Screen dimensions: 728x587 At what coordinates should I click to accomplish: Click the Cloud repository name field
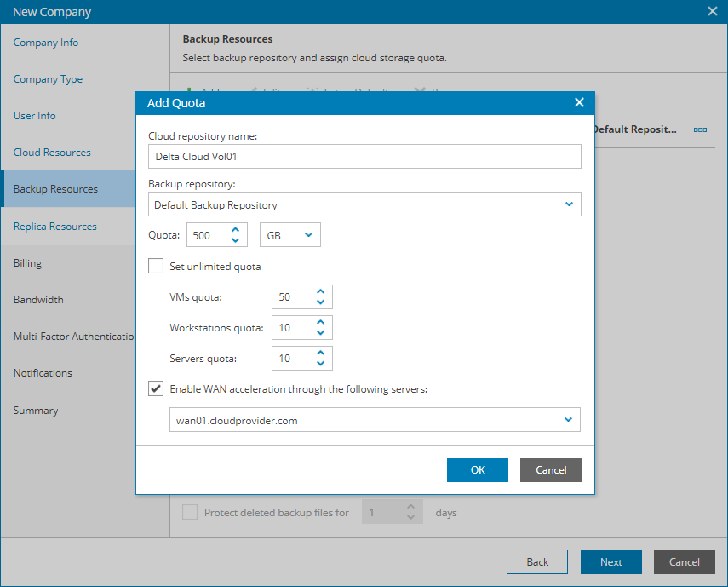point(364,157)
